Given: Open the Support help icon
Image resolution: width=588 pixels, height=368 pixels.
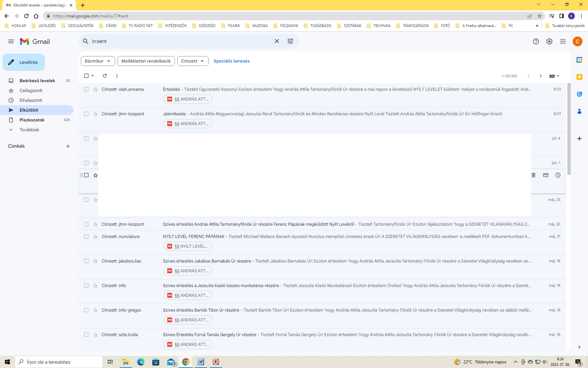Looking at the screenshot, I should point(536,41).
